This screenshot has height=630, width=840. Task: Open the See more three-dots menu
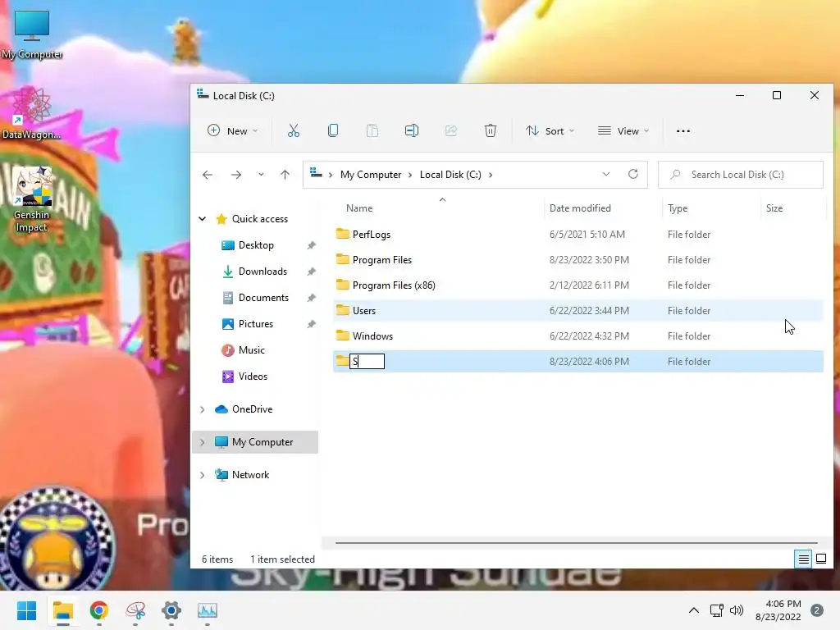pyautogui.click(x=683, y=130)
